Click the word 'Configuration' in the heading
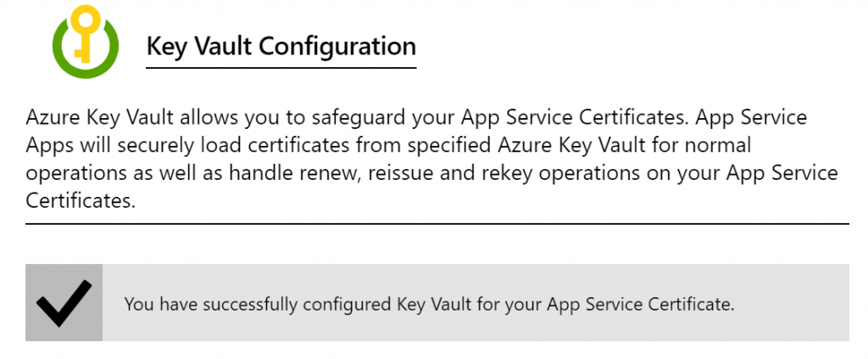The height and width of the screenshot is (359, 868). (337, 48)
